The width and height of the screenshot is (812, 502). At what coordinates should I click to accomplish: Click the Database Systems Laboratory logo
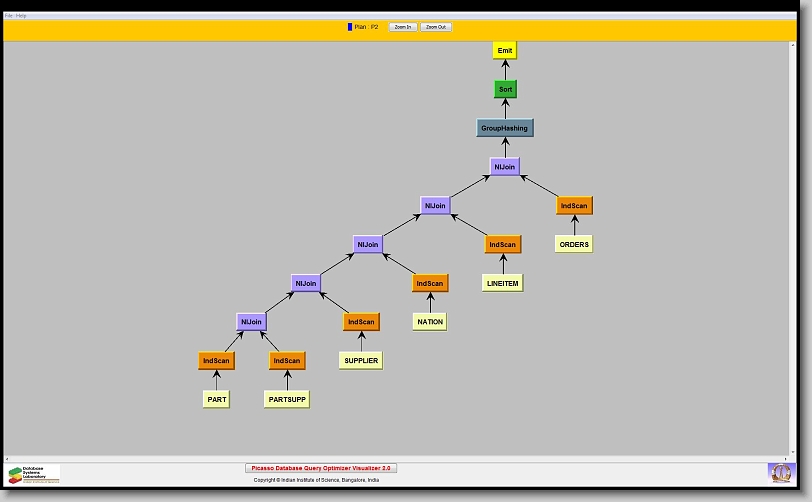(34, 474)
